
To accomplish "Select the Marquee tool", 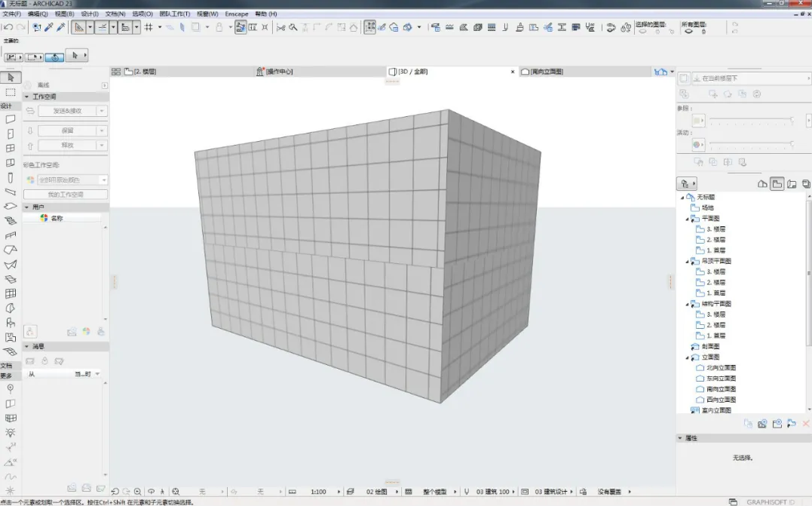I will click(x=11, y=92).
